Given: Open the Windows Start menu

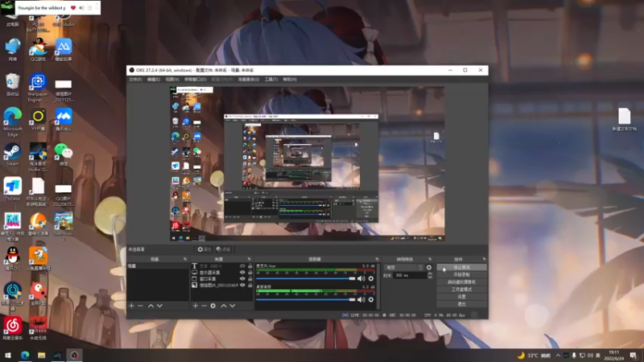Looking at the screenshot, I should coord(8,355).
